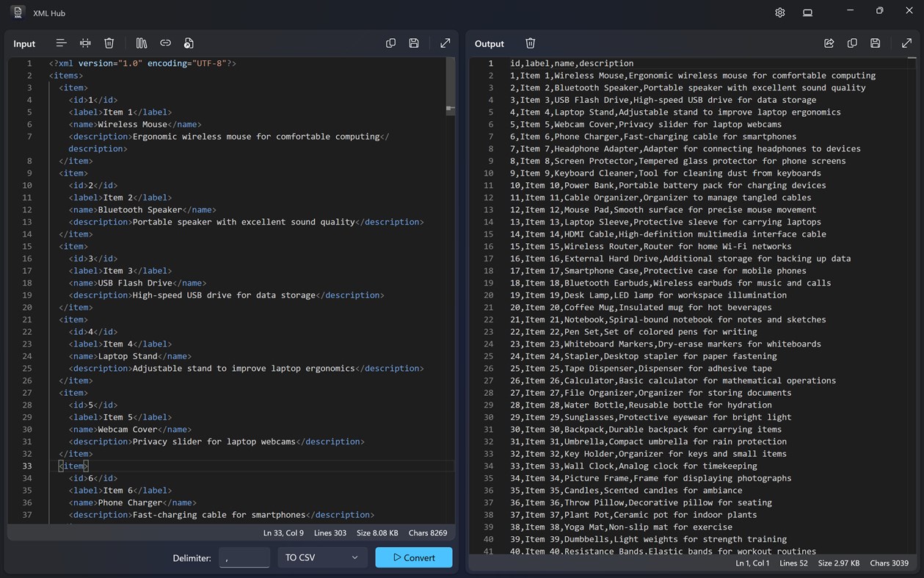Clear the output panel with the trash icon

(x=530, y=43)
